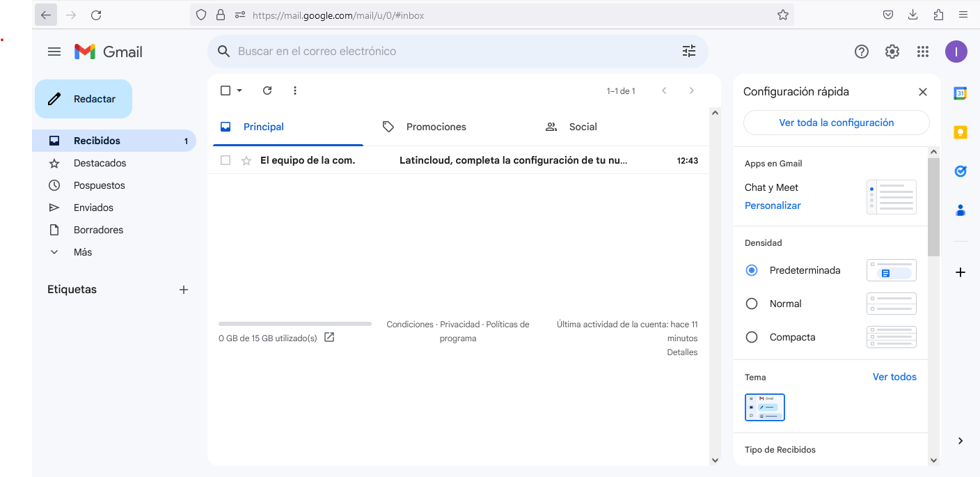Viewport: 980px width, 477px height.
Task: Click the refresh inbox icon
Action: (x=267, y=91)
